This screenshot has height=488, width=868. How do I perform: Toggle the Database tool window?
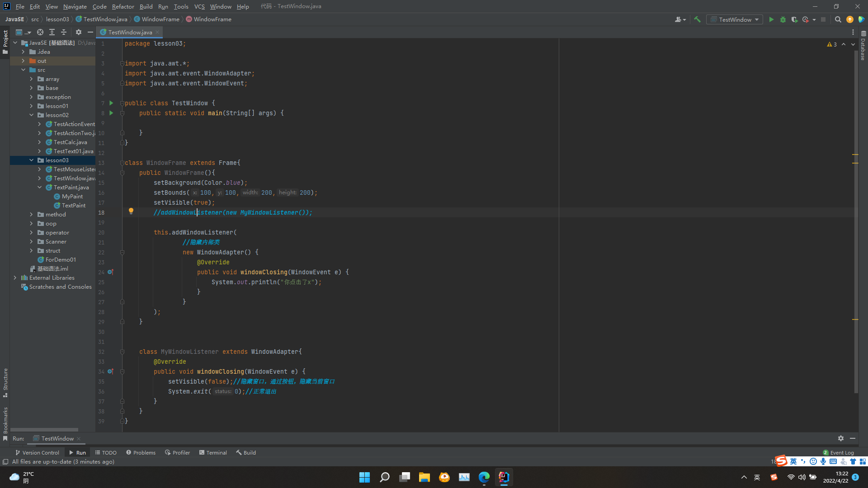(x=863, y=47)
